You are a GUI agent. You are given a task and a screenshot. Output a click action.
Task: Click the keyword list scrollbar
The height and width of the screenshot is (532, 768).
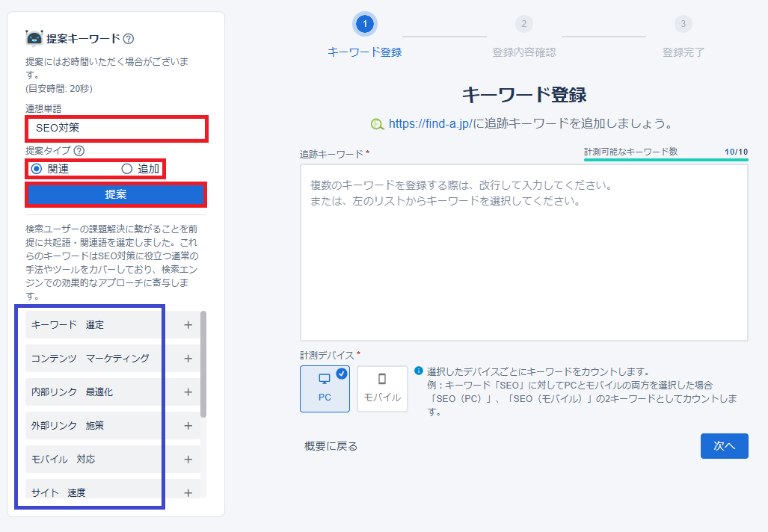point(203,364)
